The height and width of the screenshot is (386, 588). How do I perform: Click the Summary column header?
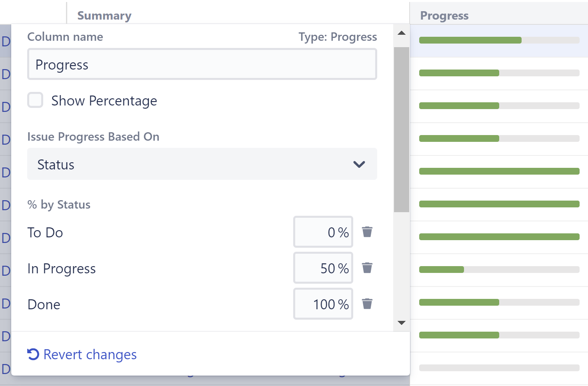104,15
